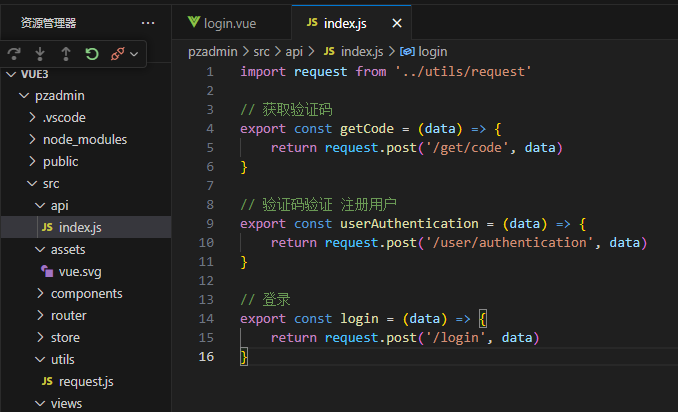Click the '../utils/request' import string
The height and width of the screenshot is (412, 678).
click(463, 72)
